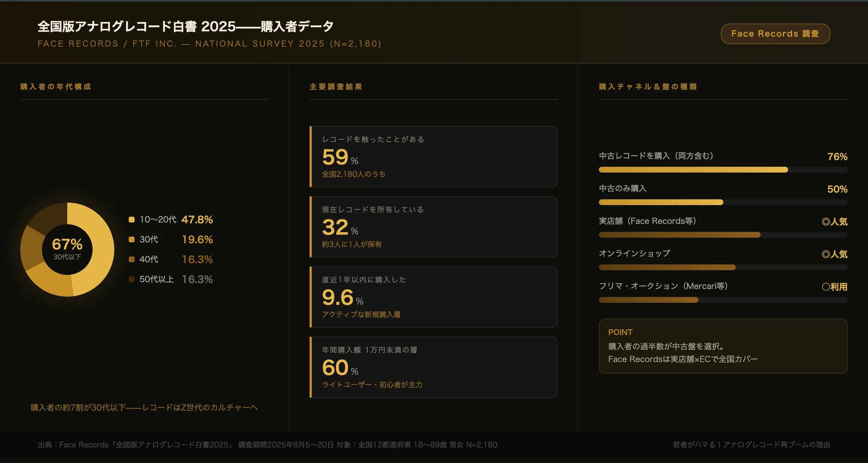Click the 中古のみ購入 50% progress bar
The height and width of the screenshot is (463, 868).
723,202
